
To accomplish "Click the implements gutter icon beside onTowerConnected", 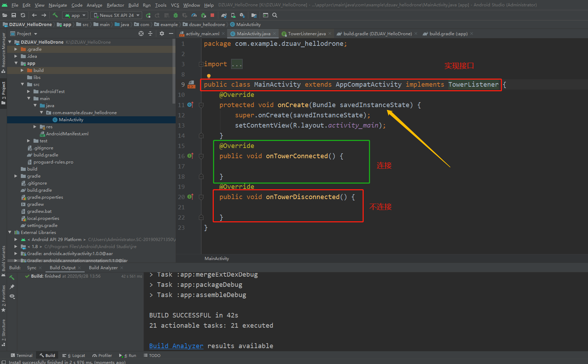I will 190,156.
